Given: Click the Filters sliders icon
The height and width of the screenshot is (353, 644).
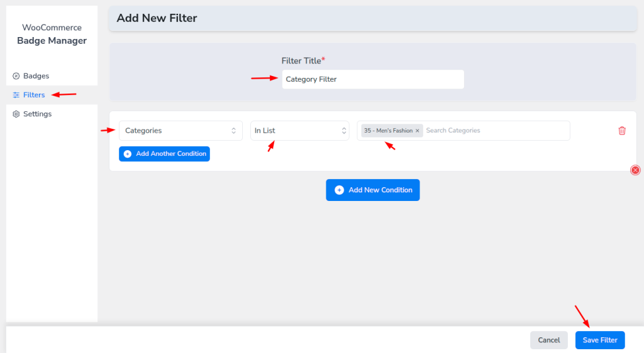Looking at the screenshot, I should click(16, 95).
